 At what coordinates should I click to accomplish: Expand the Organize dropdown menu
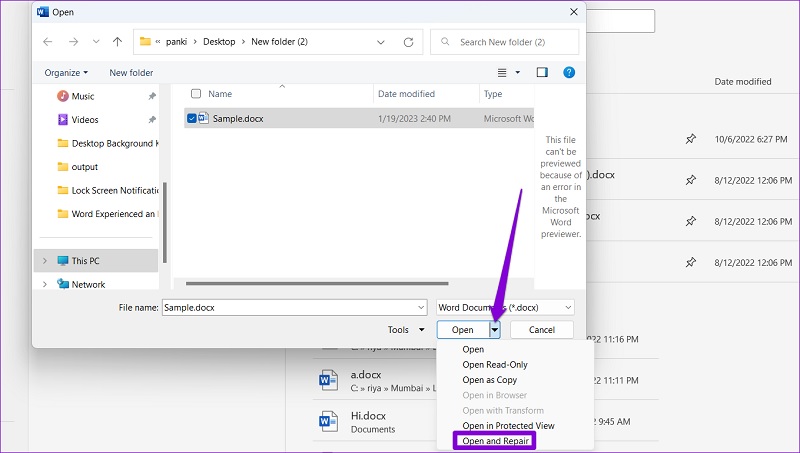(66, 73)
